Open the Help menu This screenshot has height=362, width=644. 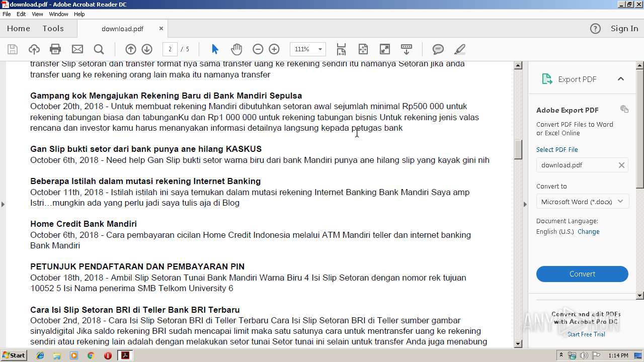coord(79,14)
